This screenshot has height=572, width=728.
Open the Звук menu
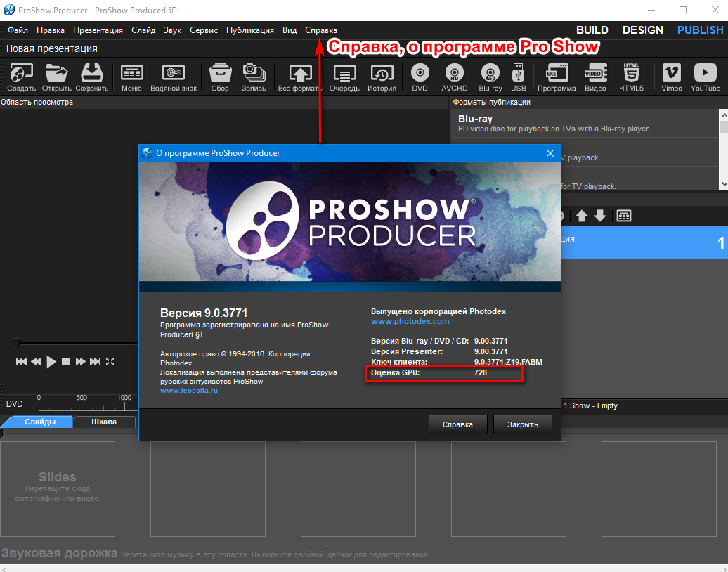(172, 30)
